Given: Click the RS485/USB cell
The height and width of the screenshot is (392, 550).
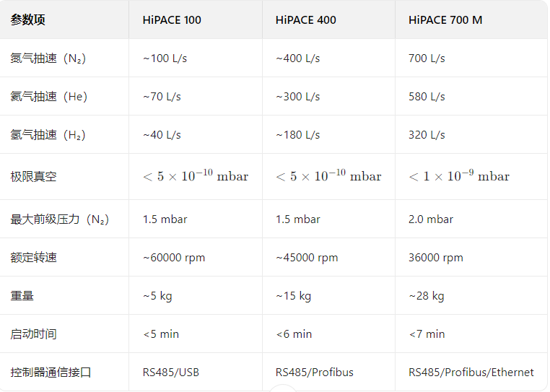Looking at the screenshot, I should [x=170, y=373].
